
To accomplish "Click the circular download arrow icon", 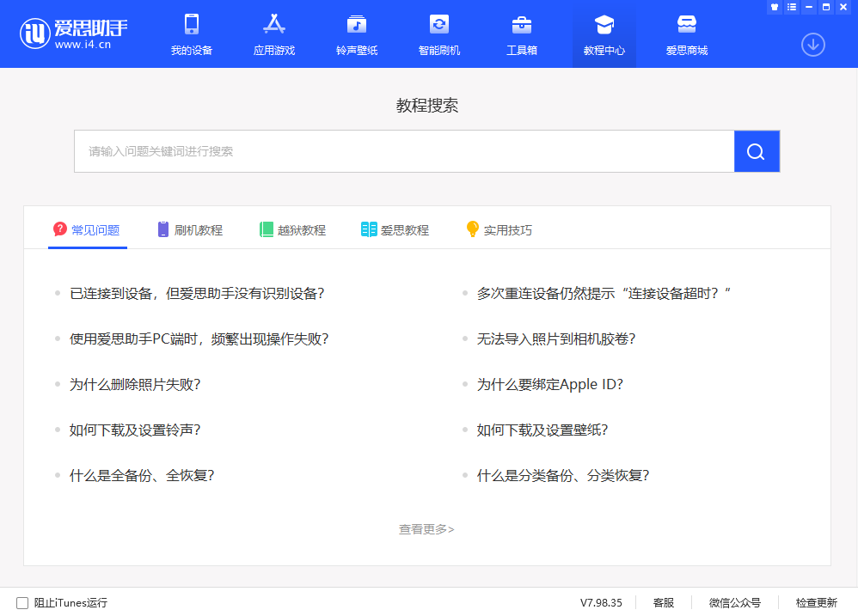I will coord(812,44).
